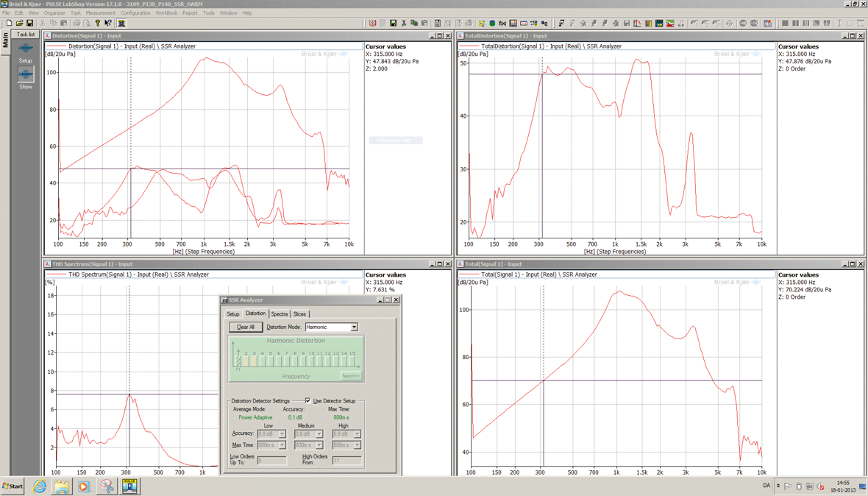Click the Open file folder icon

[x=19, y=24]
